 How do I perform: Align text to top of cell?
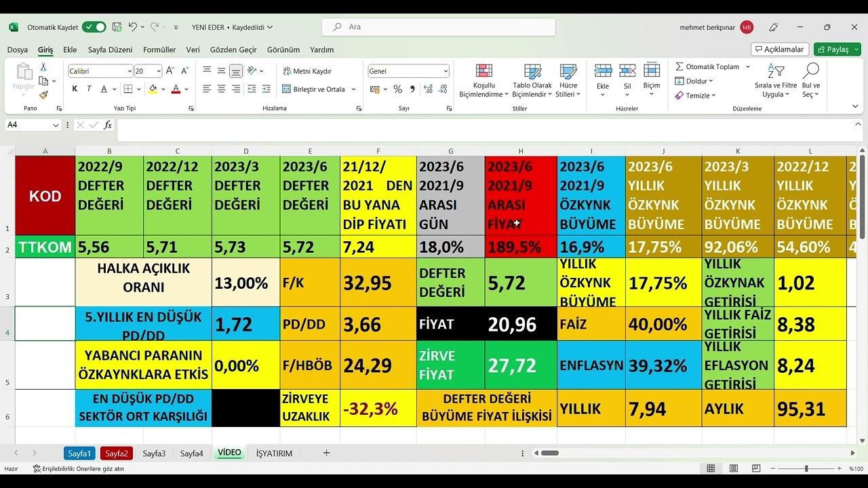[207, 71]
